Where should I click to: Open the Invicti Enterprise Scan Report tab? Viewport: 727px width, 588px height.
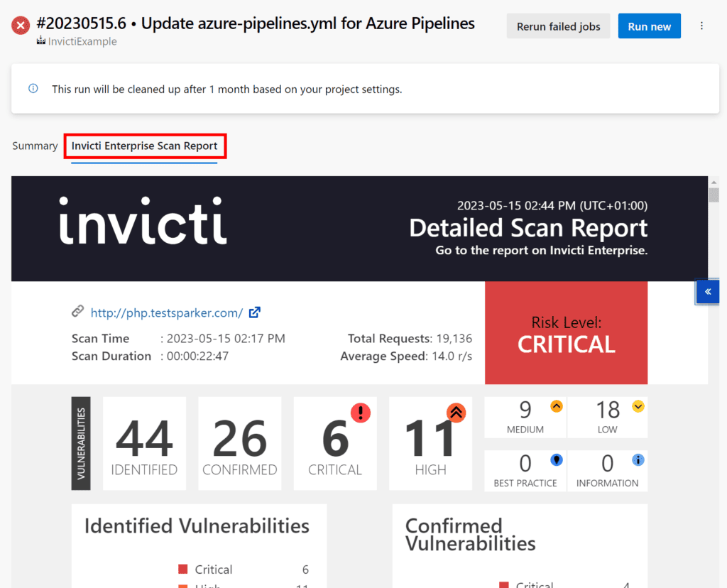[144, 146]
